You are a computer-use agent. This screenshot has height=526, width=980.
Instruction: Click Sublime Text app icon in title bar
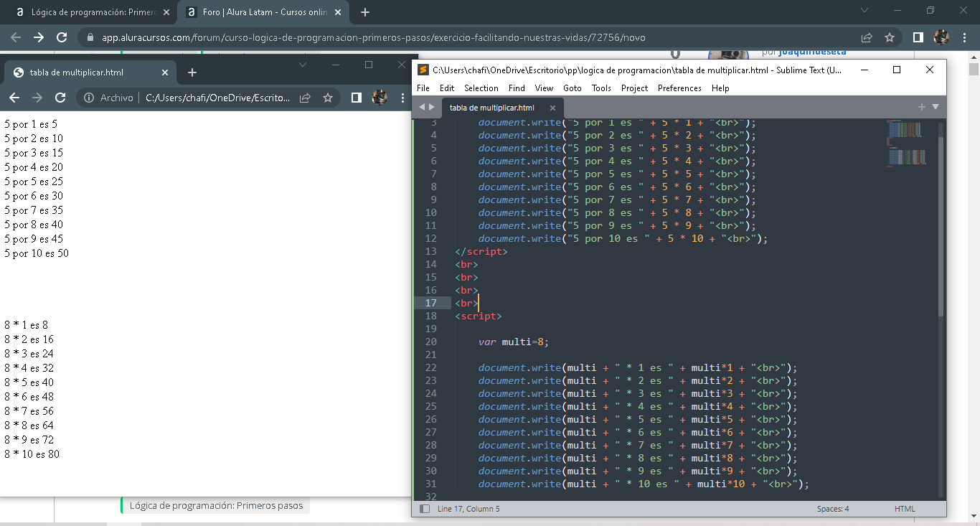pyautogui.click(x=423, y=70)
